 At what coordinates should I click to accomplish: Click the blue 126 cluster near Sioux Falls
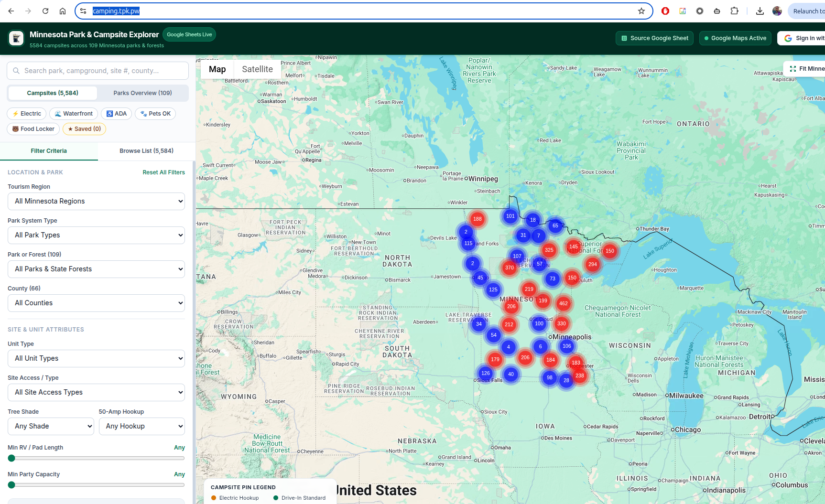click(486, 373)
